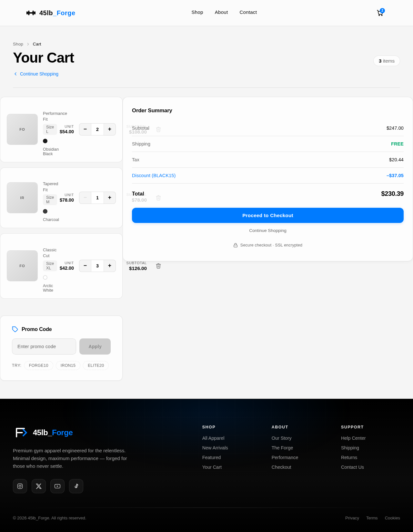Open the cart icon in header
This screenshot has height=532, width=413.
[x=380, y=13]
